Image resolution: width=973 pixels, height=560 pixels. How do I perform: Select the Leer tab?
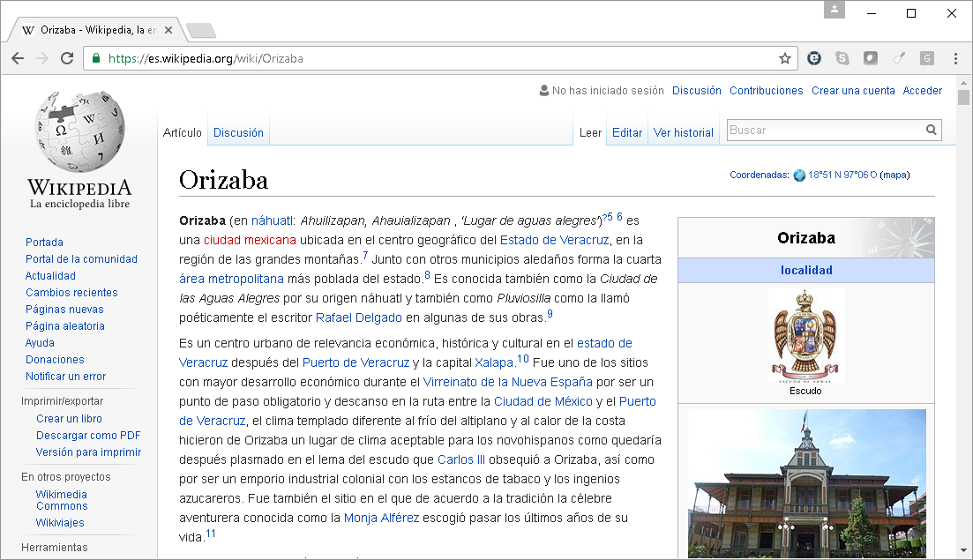pos(590,132)
